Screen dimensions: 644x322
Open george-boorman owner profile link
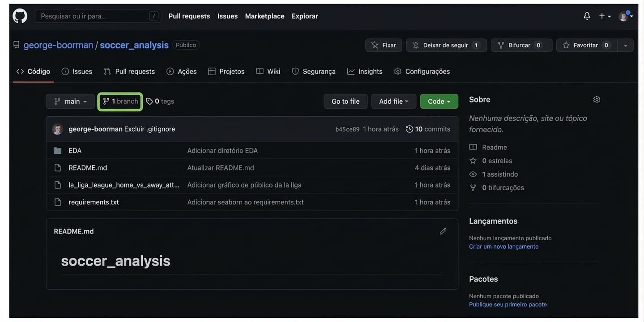(x=58, y=45)
